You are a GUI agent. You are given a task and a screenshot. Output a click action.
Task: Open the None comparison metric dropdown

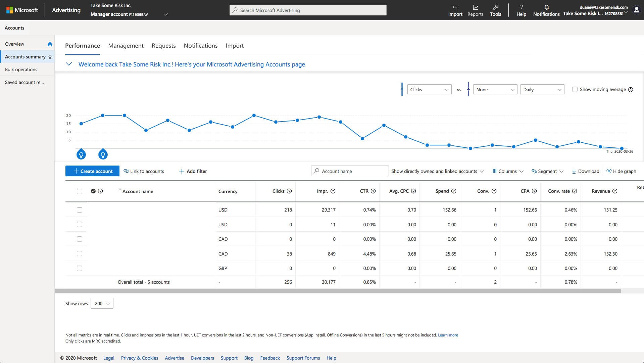coord(495,90)
